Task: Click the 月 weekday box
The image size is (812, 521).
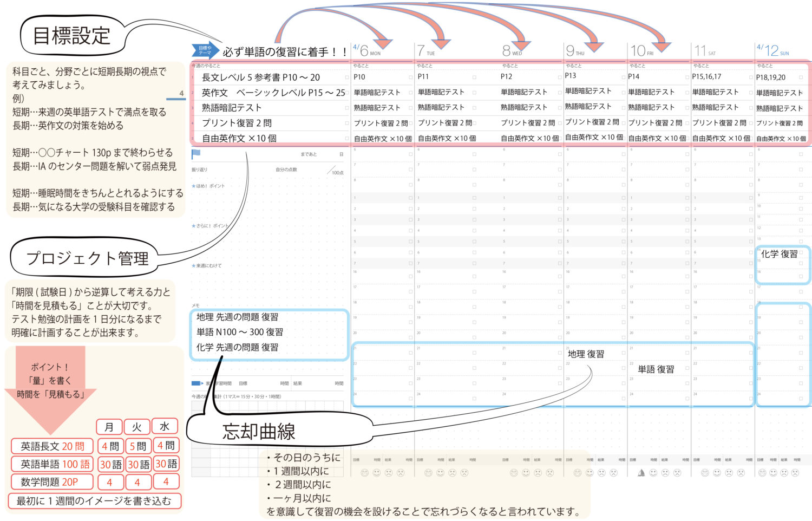Action: click(109, 427)
